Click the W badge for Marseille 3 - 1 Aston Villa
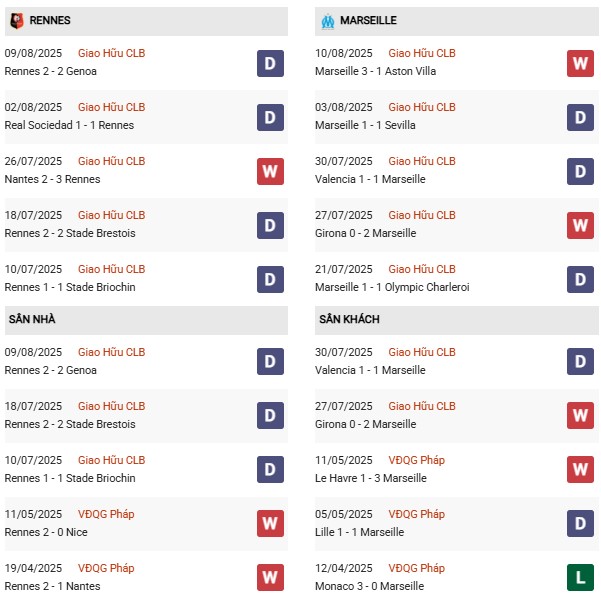The width and height of the screenshot is (601, 601). [581, 63]
